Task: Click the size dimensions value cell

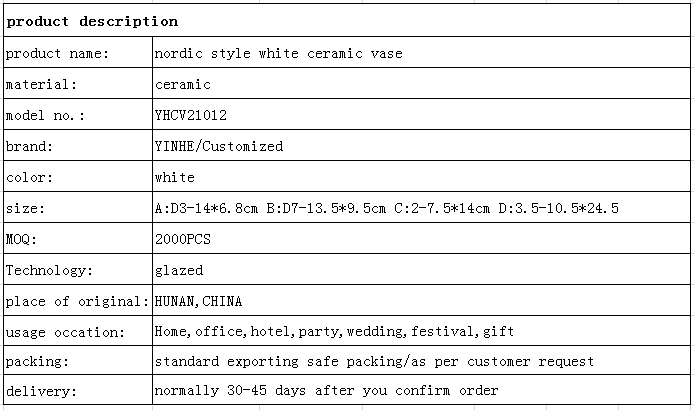Action: 421,207
